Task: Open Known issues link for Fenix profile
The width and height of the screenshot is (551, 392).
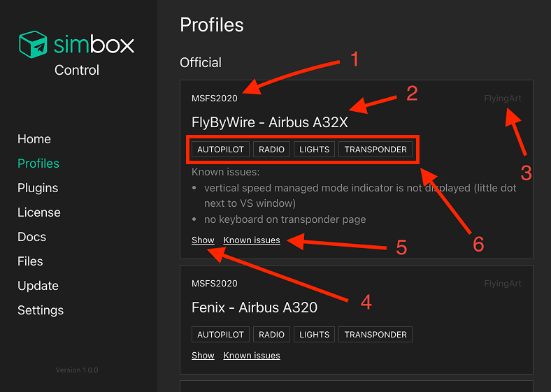Action: (252, 355)
